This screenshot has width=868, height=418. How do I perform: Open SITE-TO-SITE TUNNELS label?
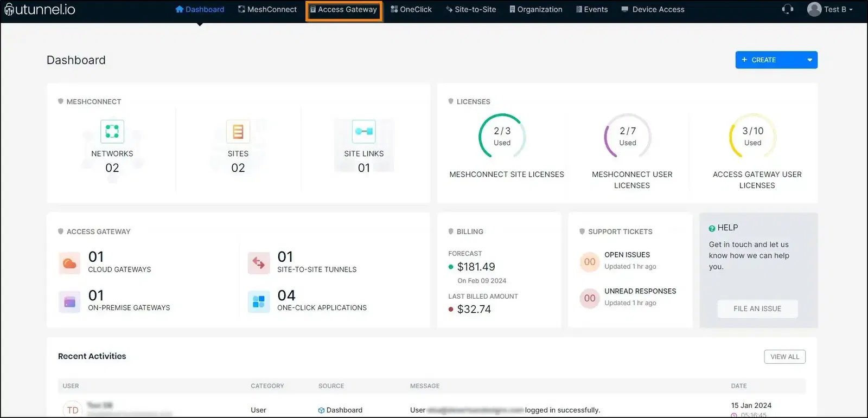(x=317, y=269)
